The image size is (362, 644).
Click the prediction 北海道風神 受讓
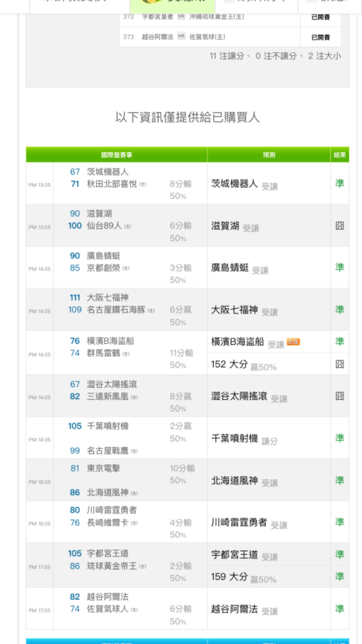tap(245, 481)
